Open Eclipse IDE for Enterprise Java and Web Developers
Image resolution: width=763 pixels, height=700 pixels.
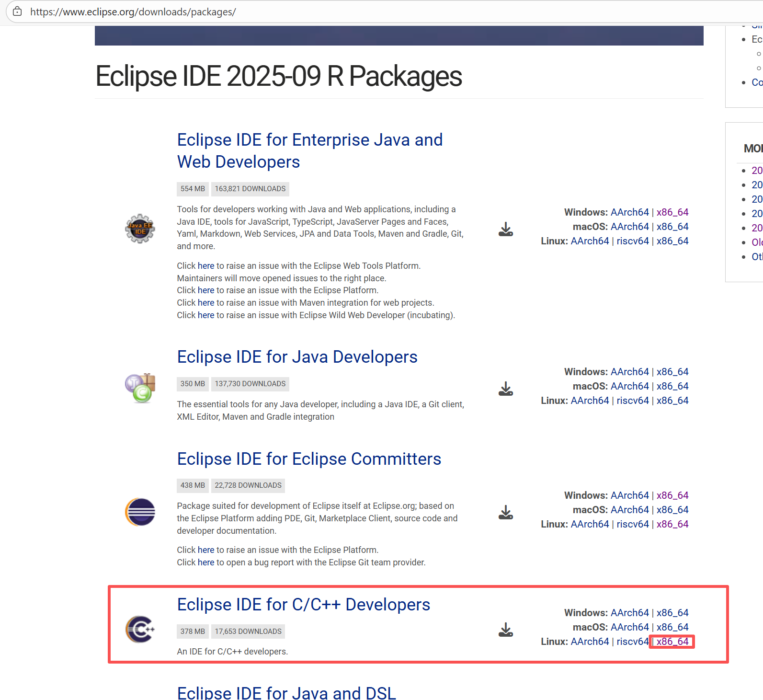point(310,151)
